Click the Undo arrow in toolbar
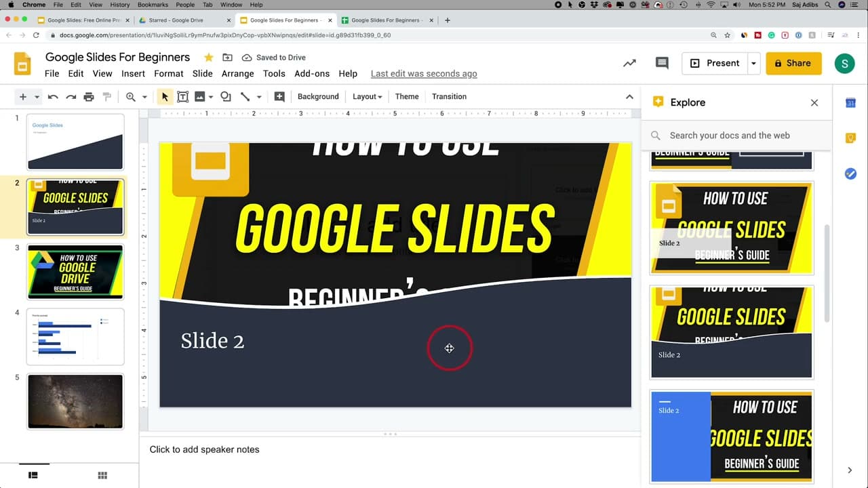 point(53,97)
